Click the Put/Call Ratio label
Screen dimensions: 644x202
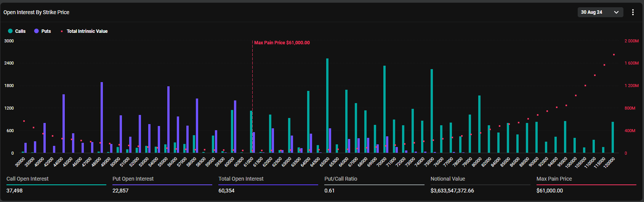341,179
